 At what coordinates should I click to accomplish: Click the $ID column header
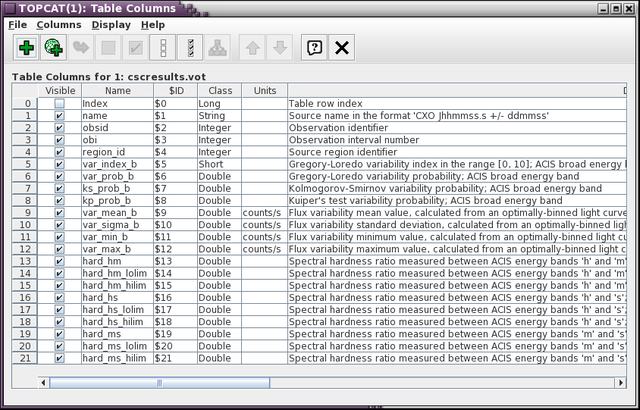176,91
